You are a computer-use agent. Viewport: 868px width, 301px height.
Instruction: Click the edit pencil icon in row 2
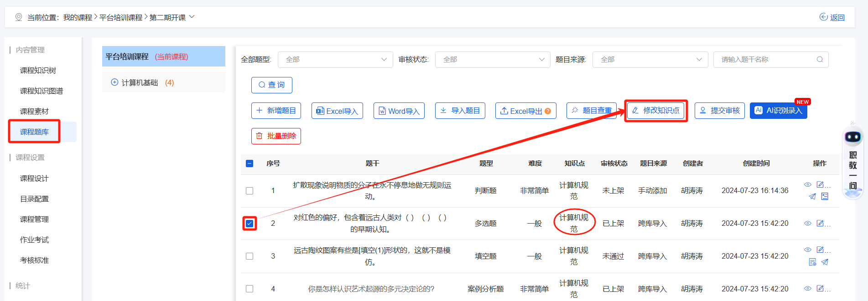[820, 223]
